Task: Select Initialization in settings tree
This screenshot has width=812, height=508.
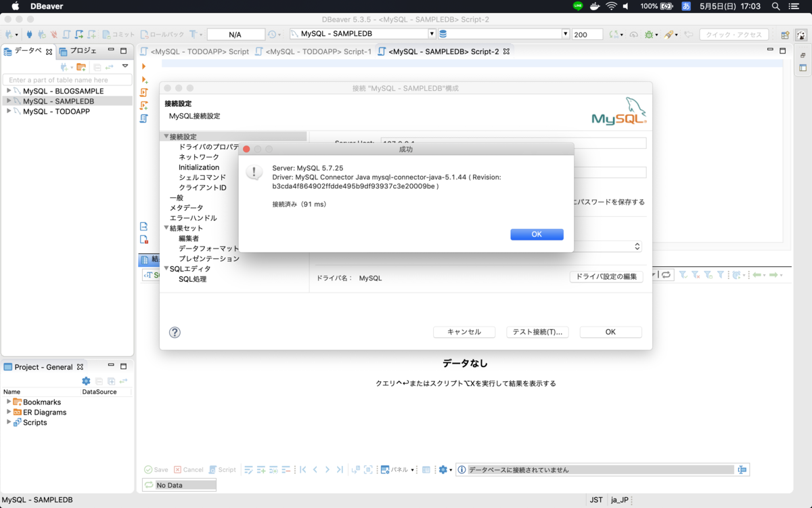Action: click(199, 167)
